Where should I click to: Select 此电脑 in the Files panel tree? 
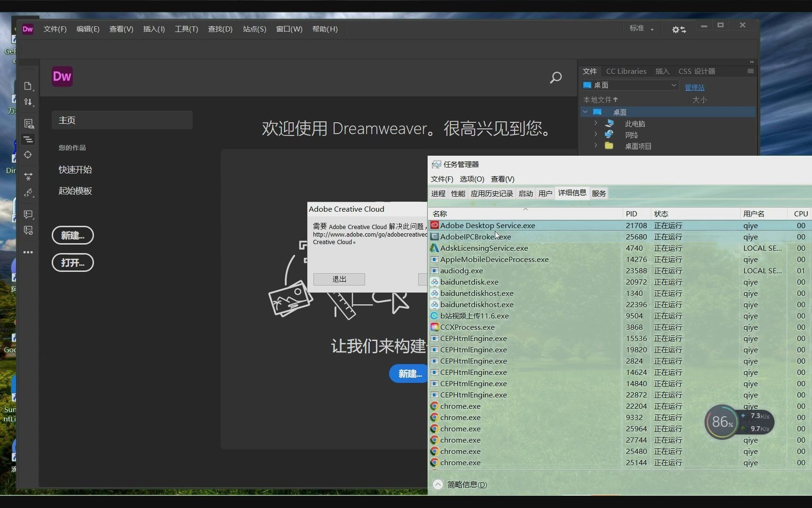[x=635, y=124]
